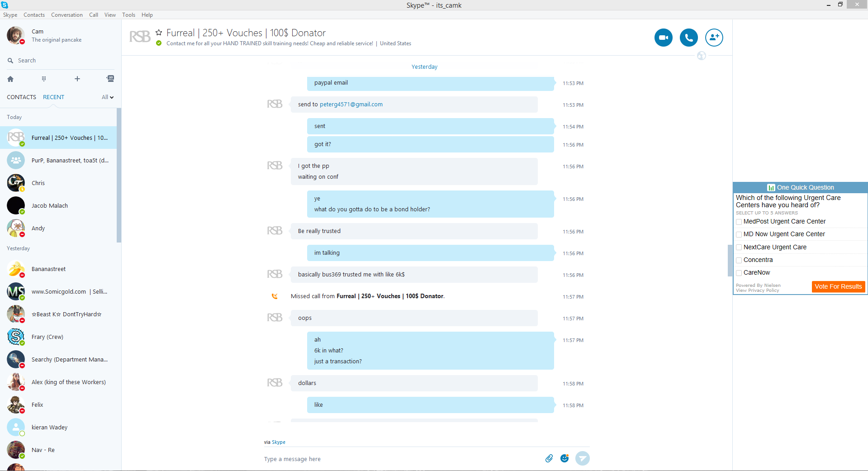Image resolution: width=868 pixels, height=471 pixels.
Task: Check the CareNow option
Action: pos(739,273)
